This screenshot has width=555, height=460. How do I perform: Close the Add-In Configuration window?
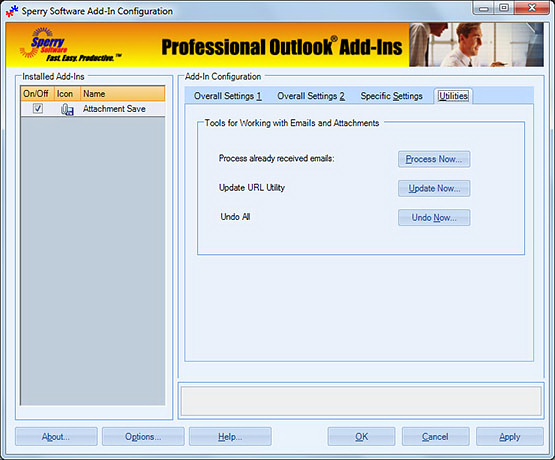[532, 8]
